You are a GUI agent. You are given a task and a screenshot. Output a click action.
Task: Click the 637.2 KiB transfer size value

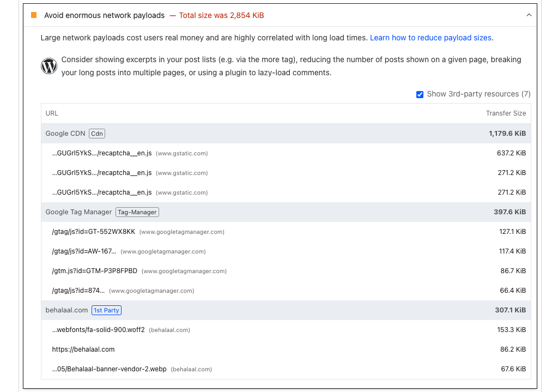(x=511, y=153)
